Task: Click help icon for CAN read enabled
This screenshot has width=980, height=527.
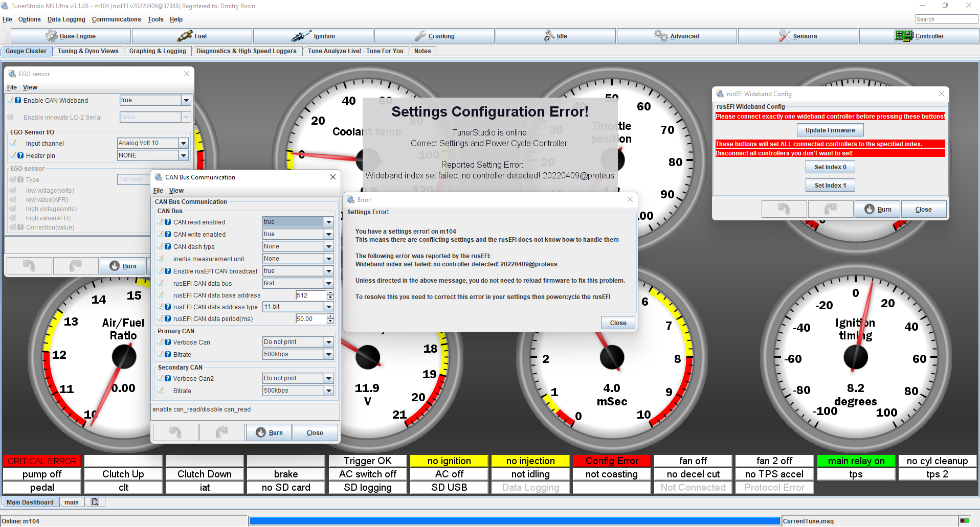Action: 168,222
